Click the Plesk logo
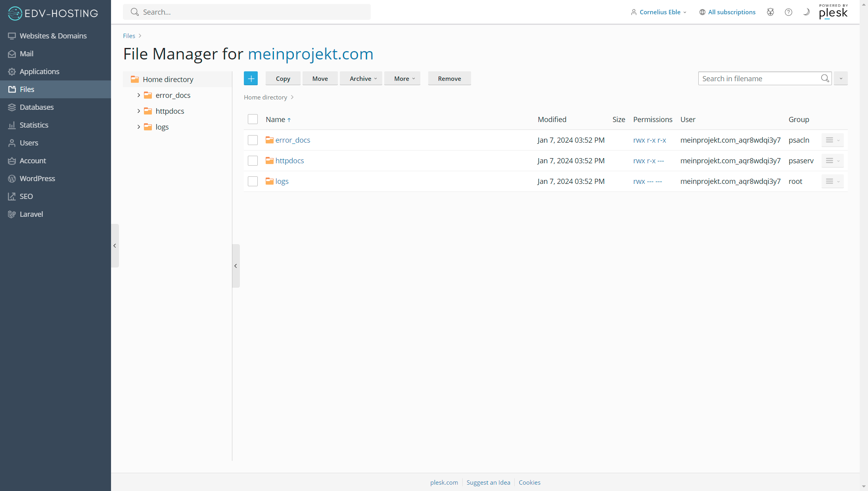The image size is (868, 491). (x=833, y=12)
